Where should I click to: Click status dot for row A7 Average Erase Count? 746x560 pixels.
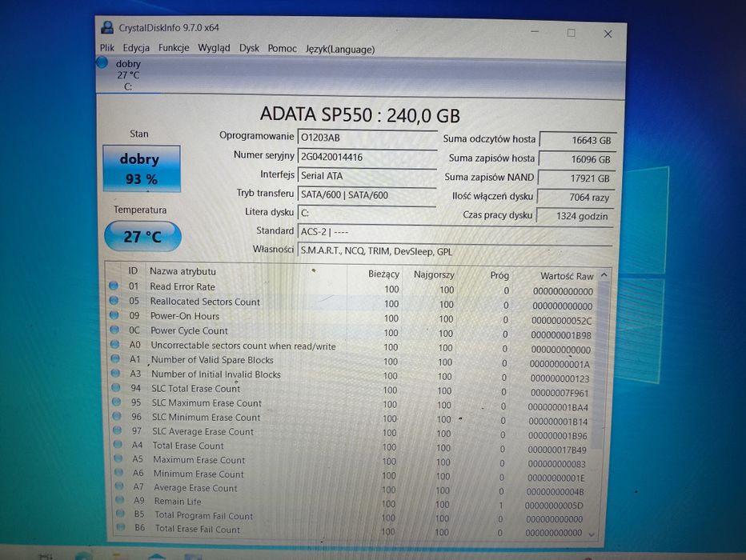(x=119, y=486)
